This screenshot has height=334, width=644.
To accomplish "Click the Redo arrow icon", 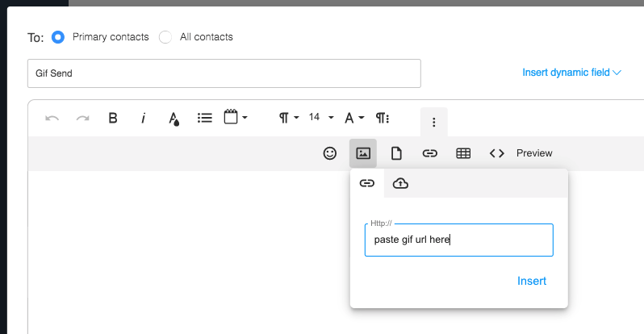I will pyautogui.click(x=82, y=118).
